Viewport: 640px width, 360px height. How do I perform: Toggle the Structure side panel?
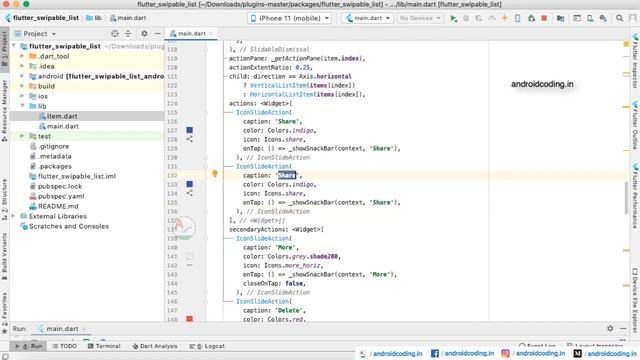pyautogui.click(x=4, y=200)
